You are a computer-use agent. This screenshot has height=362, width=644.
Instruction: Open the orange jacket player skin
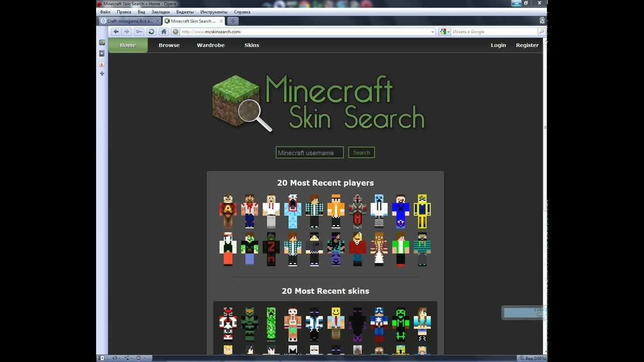(x=336, y=211)
